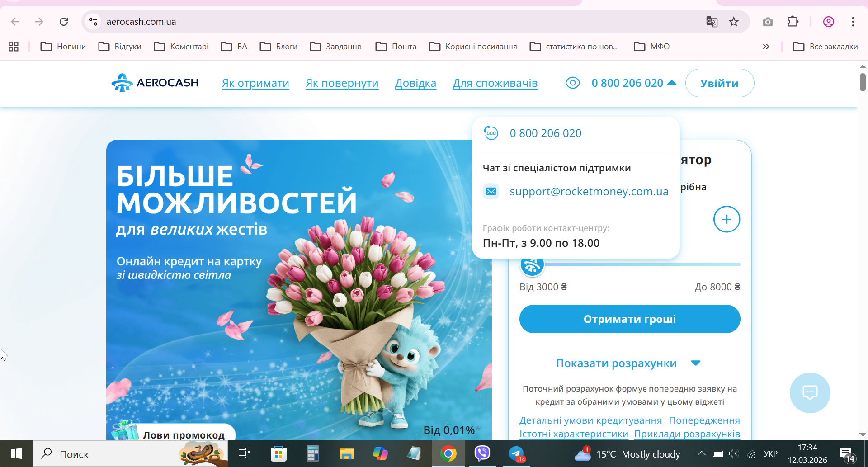
Task: Open the МФО bookmarks folder
Action: 652,47
